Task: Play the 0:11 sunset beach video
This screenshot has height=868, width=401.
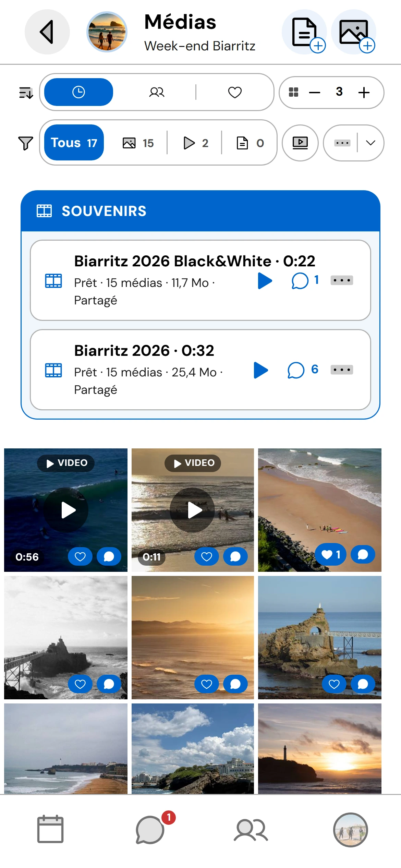Action: (192, 510)
